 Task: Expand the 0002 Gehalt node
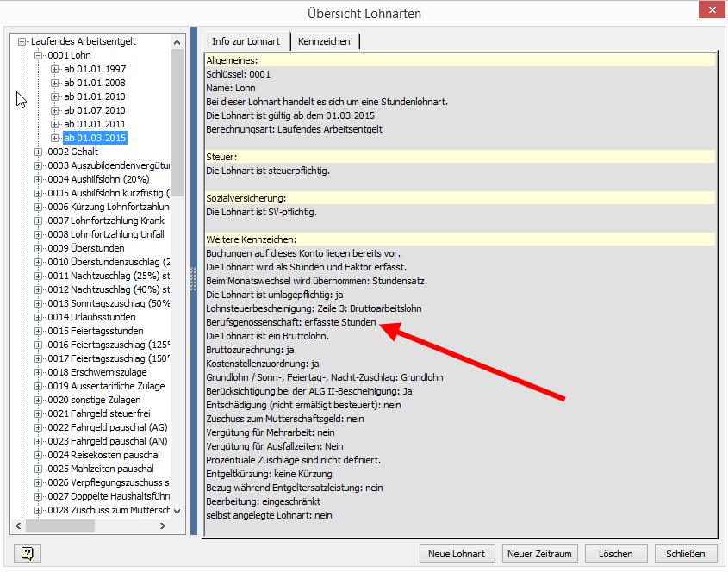click(x=38, y=152)
